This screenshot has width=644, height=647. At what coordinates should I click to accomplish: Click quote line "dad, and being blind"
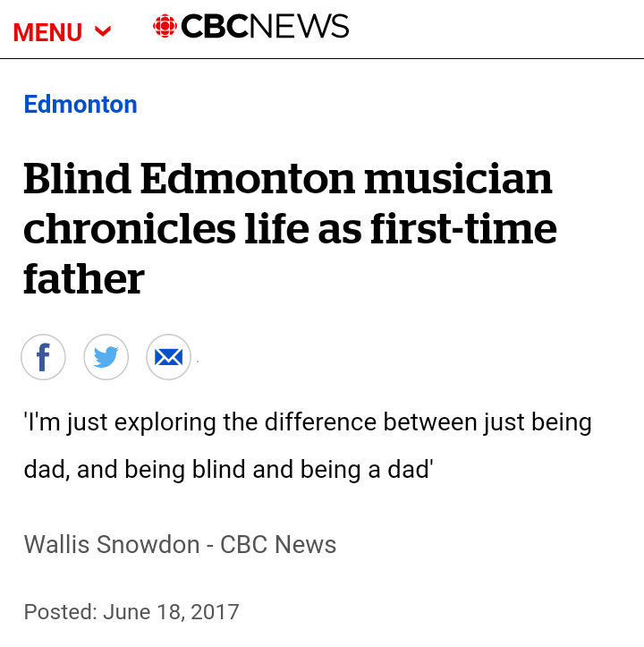pyautogui.click(x=228, y=469)
